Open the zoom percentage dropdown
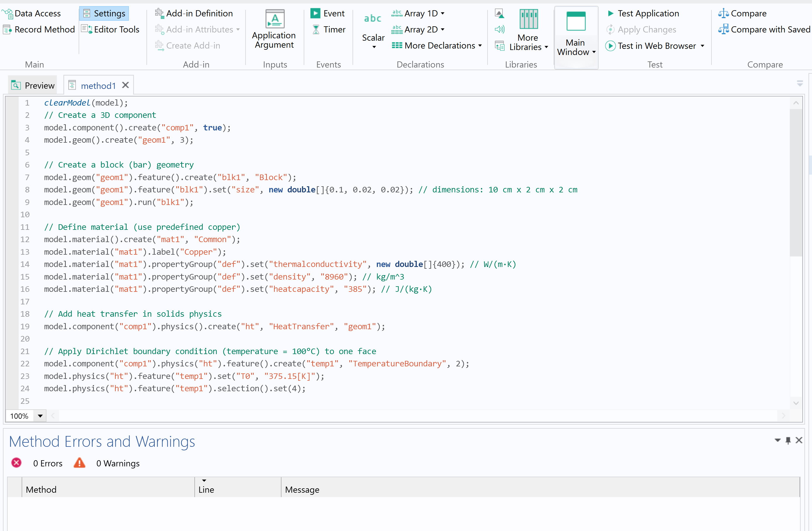Viewport: 812px width, 531px height. pyautogui.click(x=40, y=416)
